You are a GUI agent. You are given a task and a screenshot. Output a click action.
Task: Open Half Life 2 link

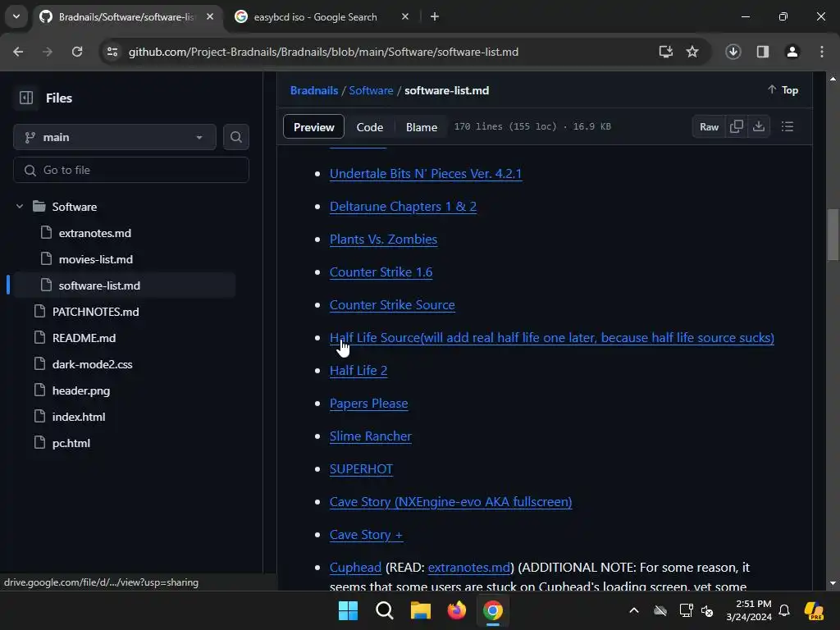(358, 371)
